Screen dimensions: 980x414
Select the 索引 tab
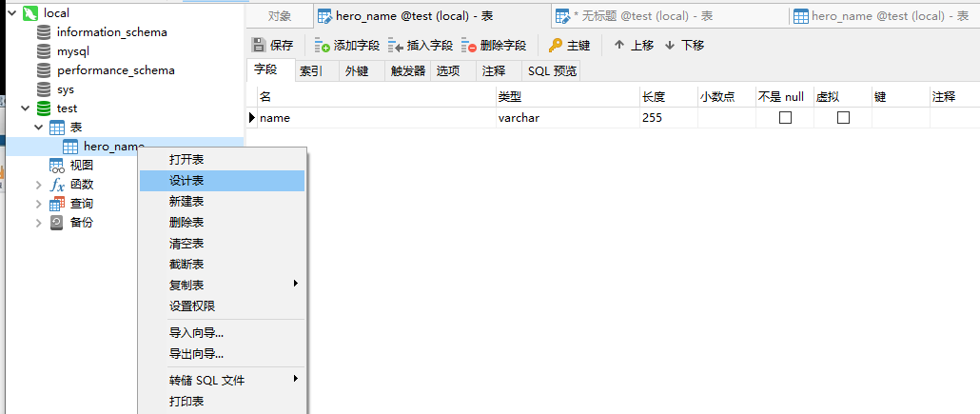click(x=317, y=70)
